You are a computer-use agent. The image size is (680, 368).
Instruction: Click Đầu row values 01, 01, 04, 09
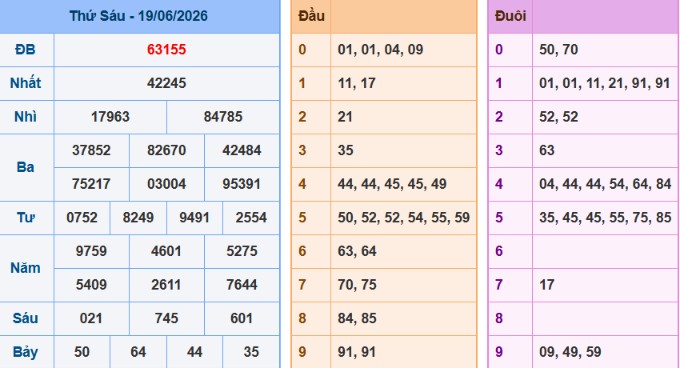(380, 50)
